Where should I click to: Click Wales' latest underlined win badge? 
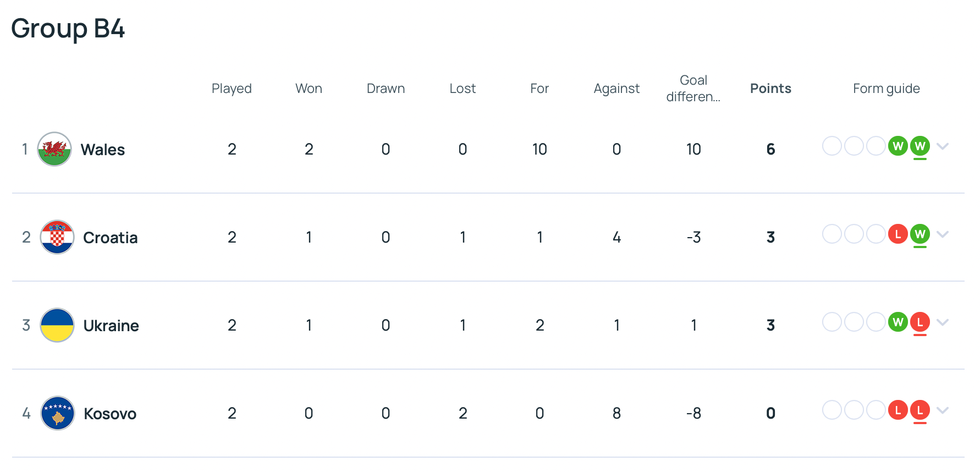click(920, 146)
